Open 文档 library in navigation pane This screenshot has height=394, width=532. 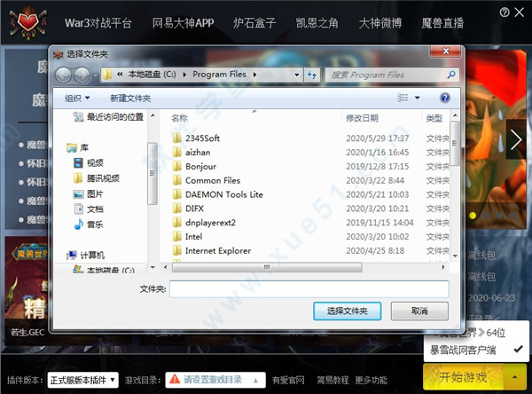[x=88, y=209]
